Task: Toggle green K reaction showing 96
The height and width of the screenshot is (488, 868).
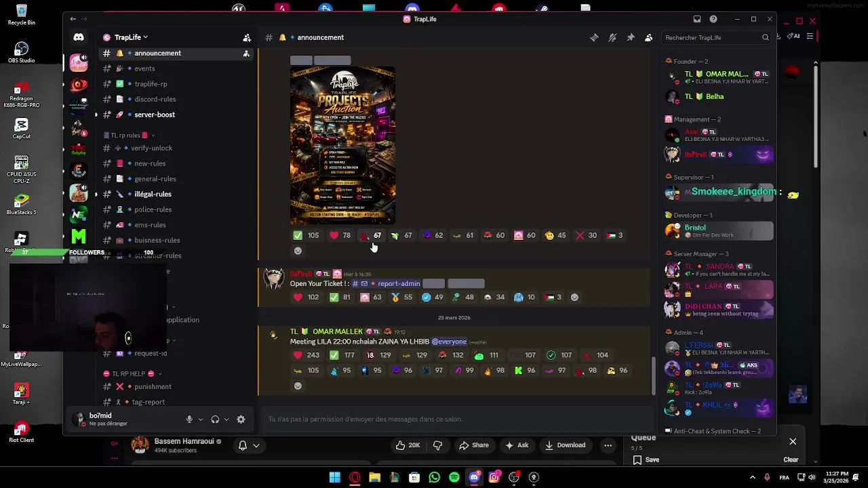Action: [x=524, y=371]
